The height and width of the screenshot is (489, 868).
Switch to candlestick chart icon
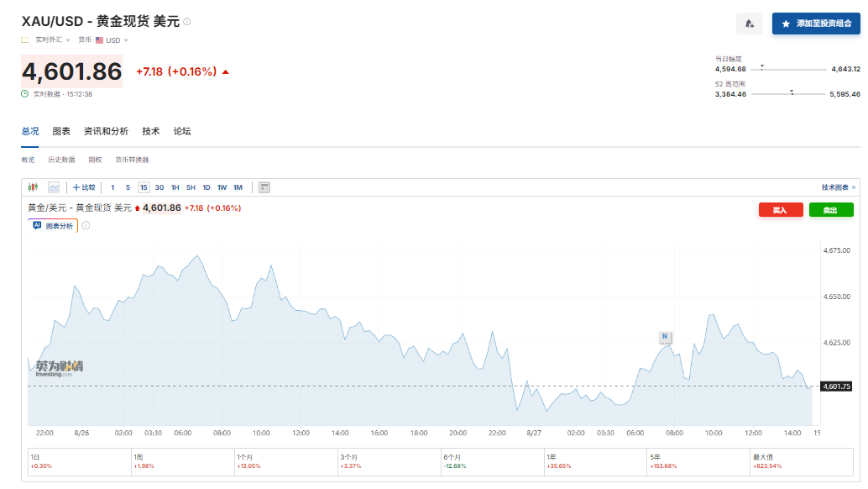pyautogui.click(x=34, y=187)
